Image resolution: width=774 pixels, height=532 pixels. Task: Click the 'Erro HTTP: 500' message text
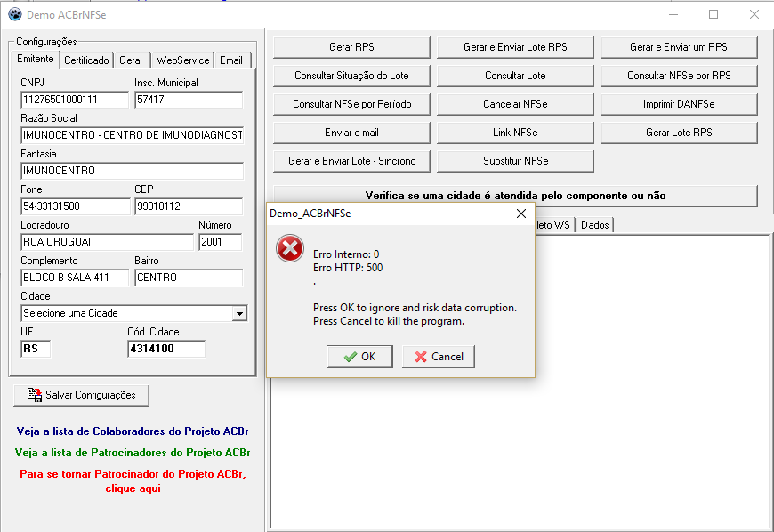(x=348, y=268)
